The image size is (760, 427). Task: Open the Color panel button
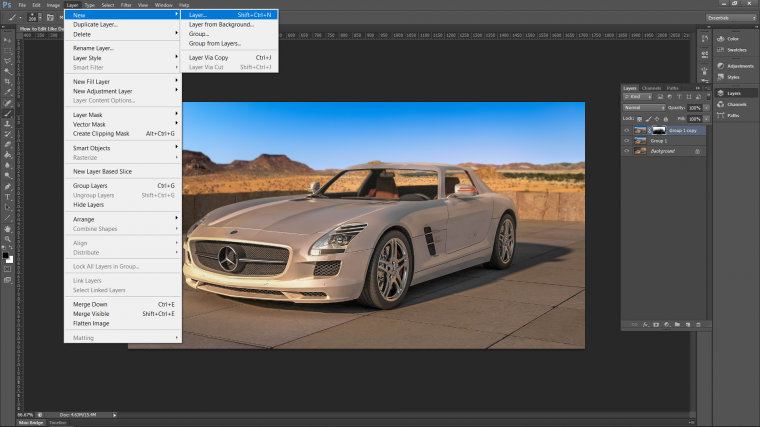click(736, 39)
